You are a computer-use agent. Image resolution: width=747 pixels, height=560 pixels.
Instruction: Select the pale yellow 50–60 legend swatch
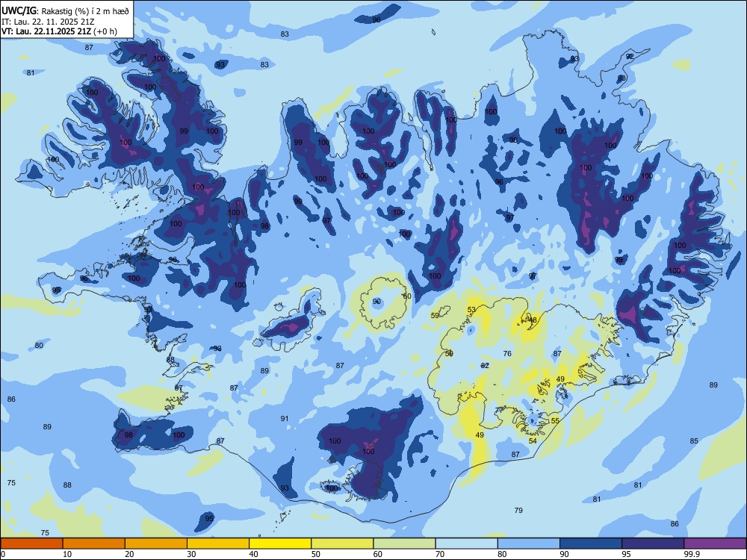point(342,544)
